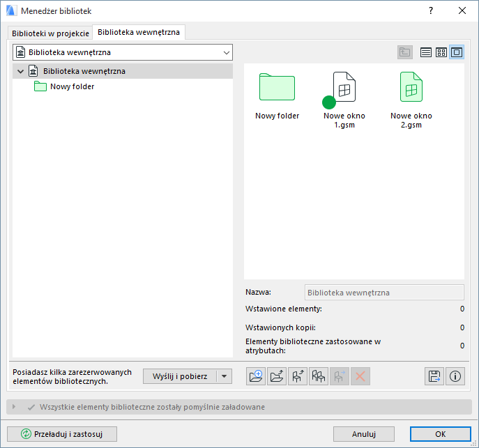This screenshot has height=448, width=479.
Task: Select Nowe okno 2.gsm thumbnail
Action: (411, 100)
